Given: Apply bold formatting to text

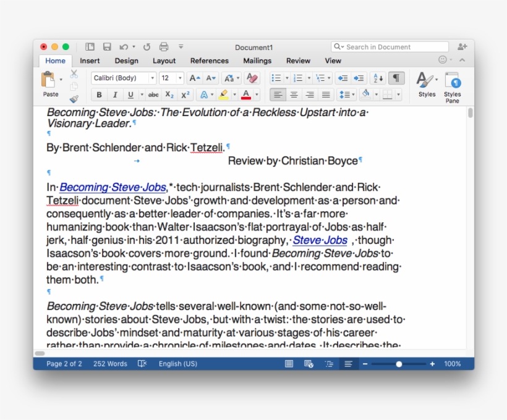Looking at the screenshot, I should pos(98,94).
